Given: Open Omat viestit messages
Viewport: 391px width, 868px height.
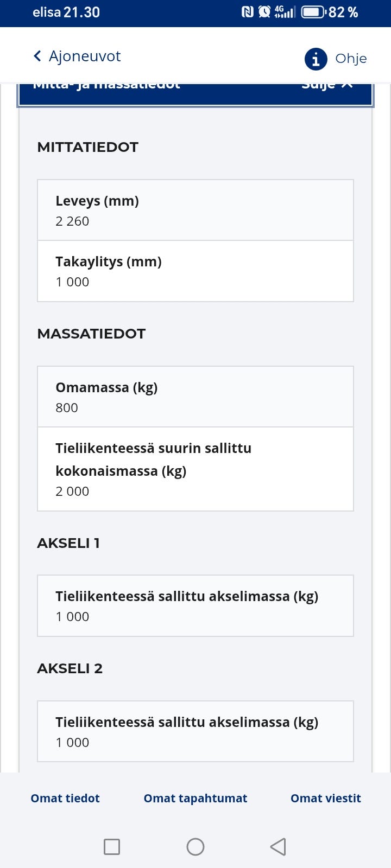Looking at the screenshot, I should pos(325,798).
